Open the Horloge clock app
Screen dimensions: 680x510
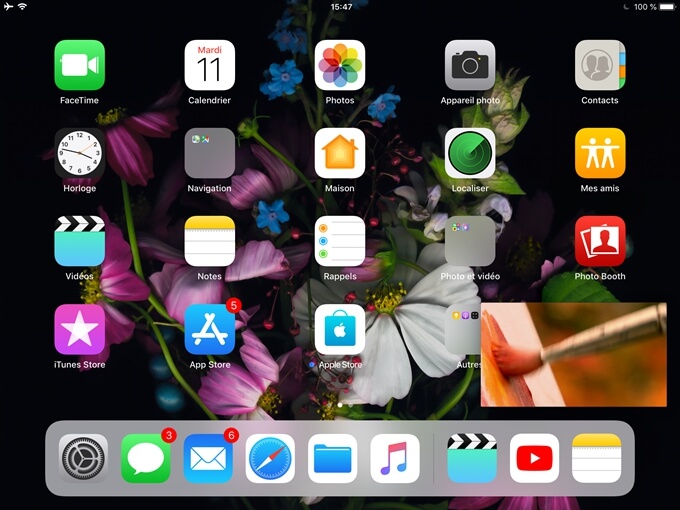[79, 153]
